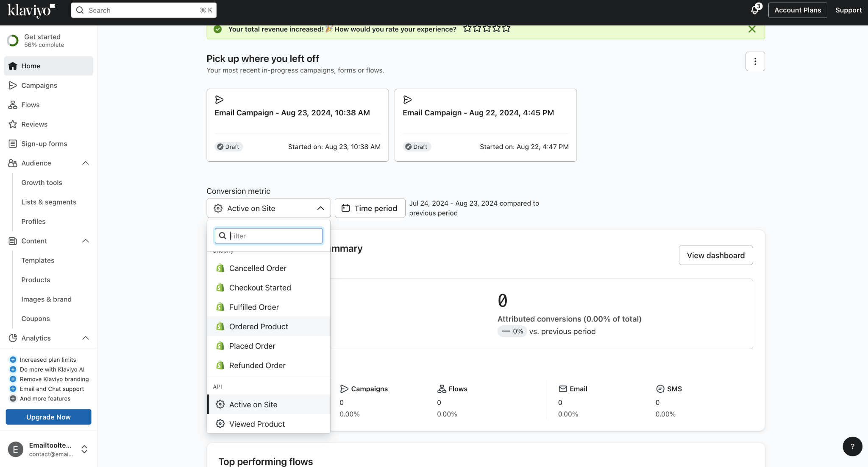Click the Analytics pie chart icon in sidebar
The image size is (868, 467).
[x=13, y=338]
